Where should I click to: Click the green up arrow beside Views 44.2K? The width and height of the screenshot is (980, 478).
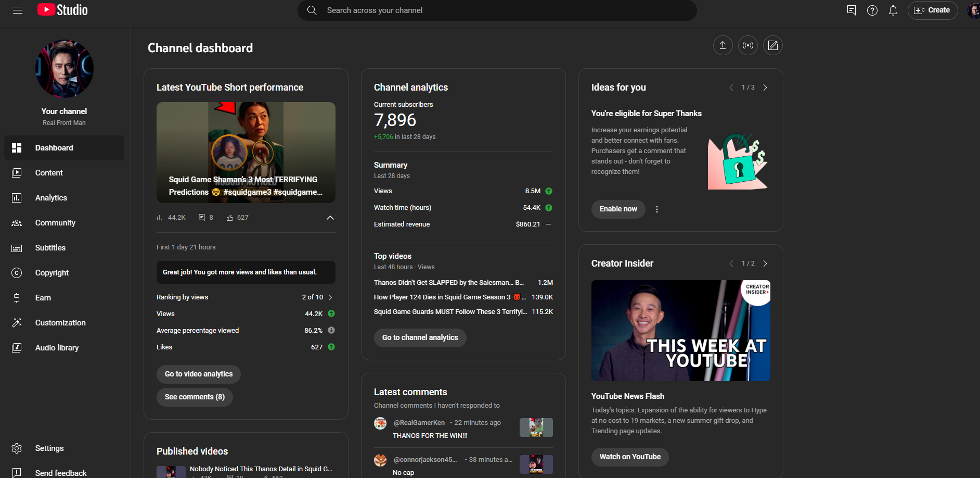click(331, 314)
